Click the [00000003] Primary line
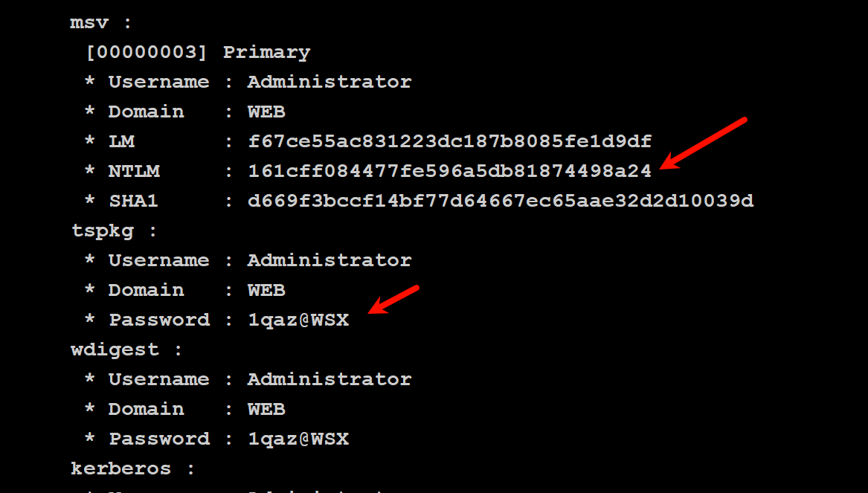Viewport: 868px width, 493px height. pyautogui.click(x=198, y=53)
